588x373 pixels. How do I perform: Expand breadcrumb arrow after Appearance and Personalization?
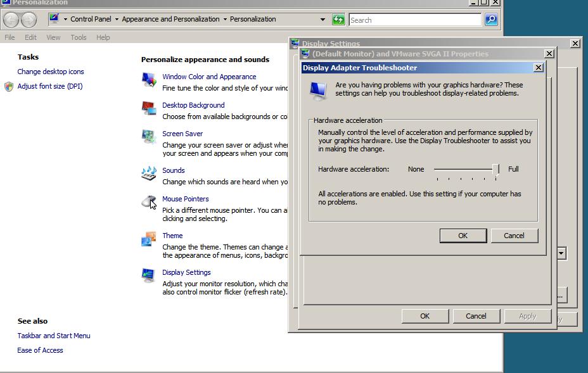point(225,20)
